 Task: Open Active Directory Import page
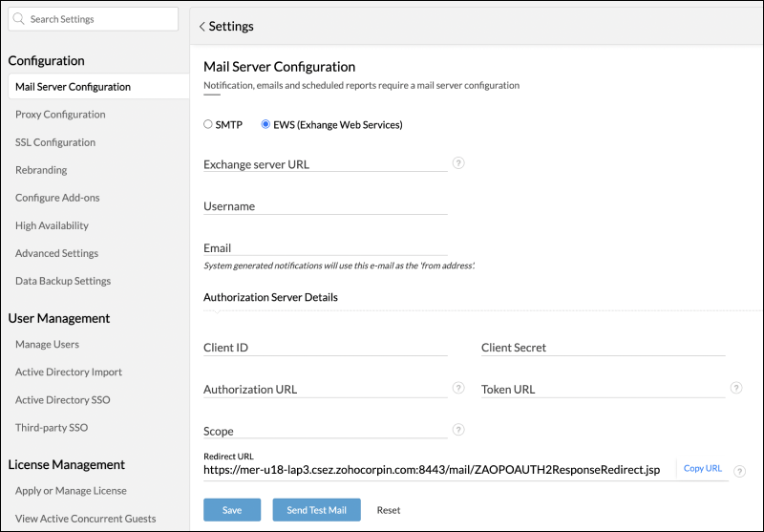[x=69, y=372]
